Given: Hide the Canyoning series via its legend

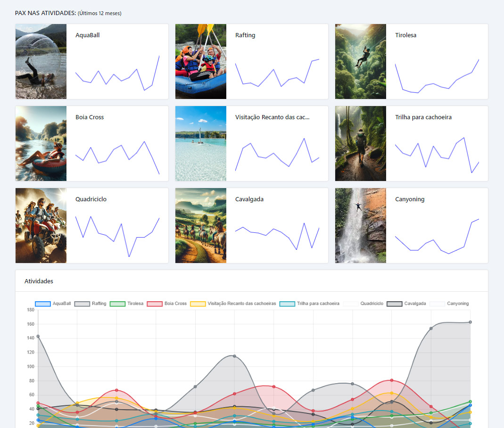Looking at the screenshot, I should (457, 304).
